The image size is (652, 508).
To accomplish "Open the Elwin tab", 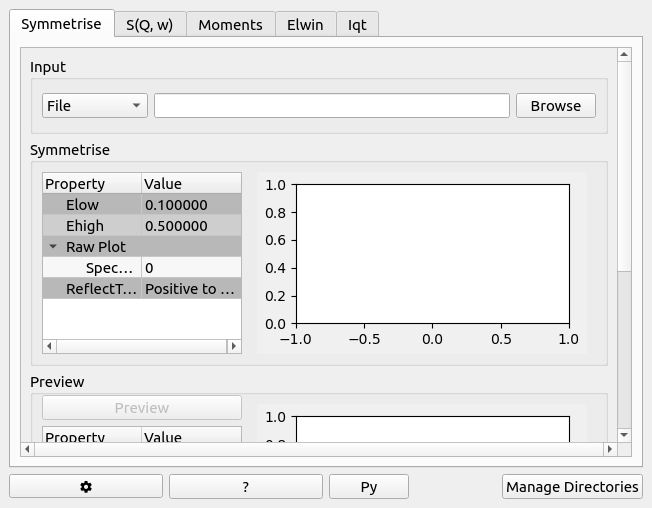I will pyautogui.click(x=305, y=25).
